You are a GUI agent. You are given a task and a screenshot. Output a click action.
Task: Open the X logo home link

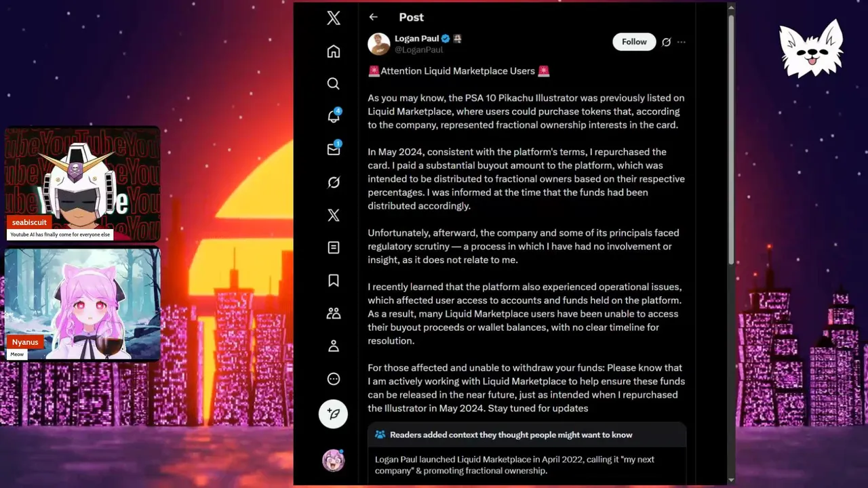coord(333,18)
